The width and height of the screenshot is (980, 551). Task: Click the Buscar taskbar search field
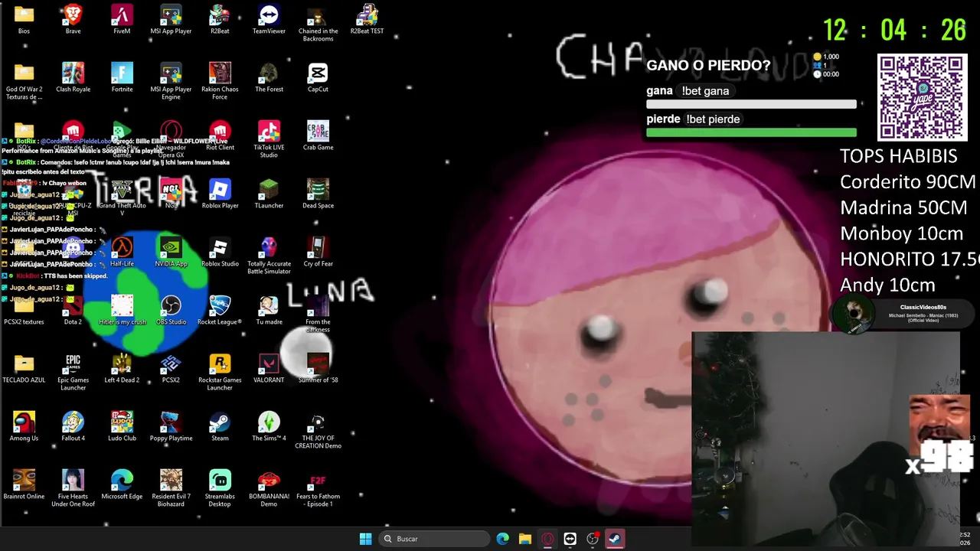(x=434, y=539)
